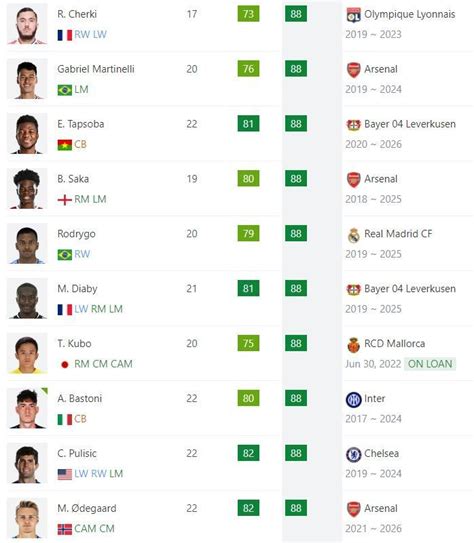Click the England flag under B. Saka
Viewport: 474px width, 543px height.
pos(65,200)
